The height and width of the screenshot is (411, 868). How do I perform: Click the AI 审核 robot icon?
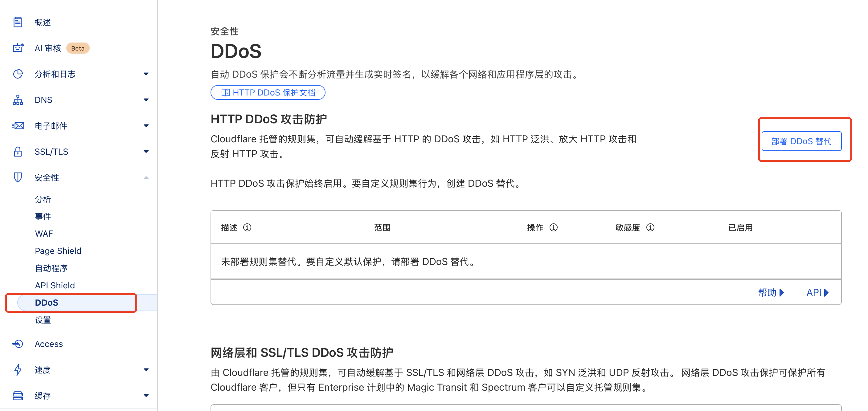18,48
